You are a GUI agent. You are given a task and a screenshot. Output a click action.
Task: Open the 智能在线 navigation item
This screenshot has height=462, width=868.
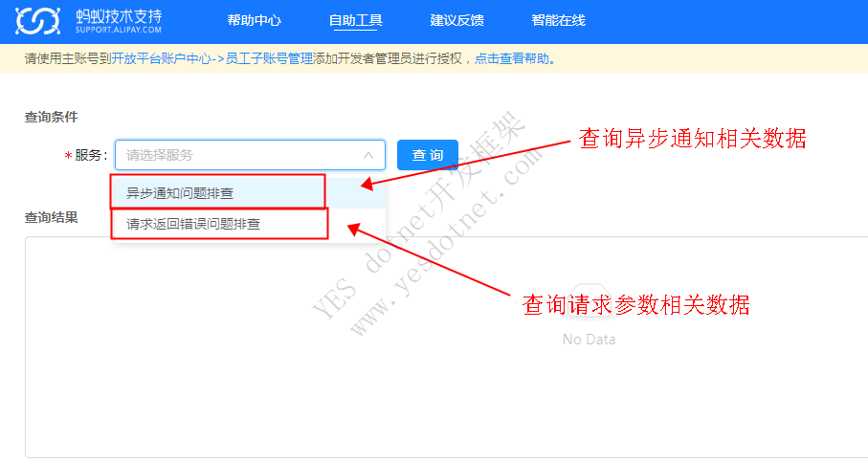pos(558,21)
